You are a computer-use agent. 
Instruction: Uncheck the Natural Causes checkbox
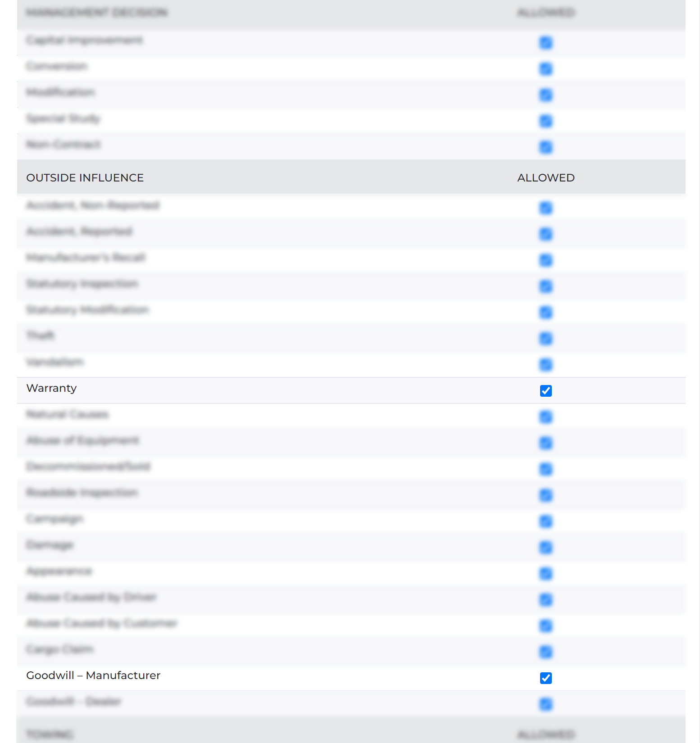click(x=545, y=417)
